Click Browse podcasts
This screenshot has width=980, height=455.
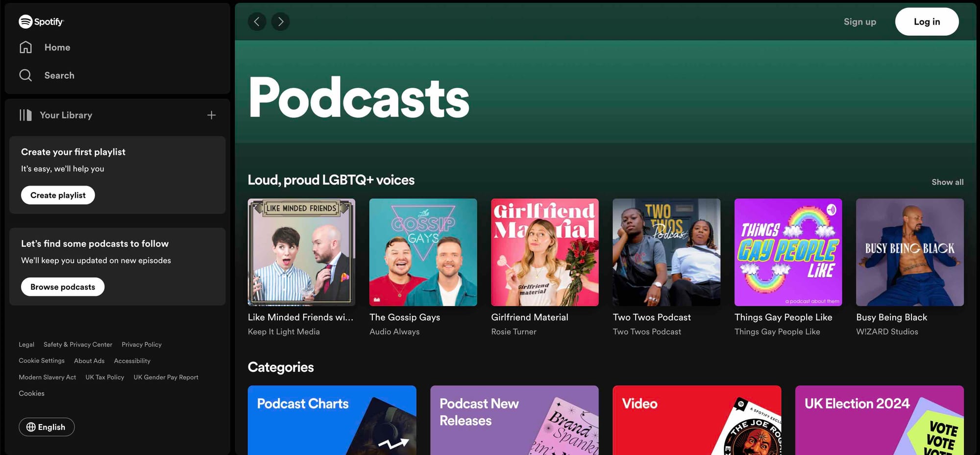click(62, 287)
